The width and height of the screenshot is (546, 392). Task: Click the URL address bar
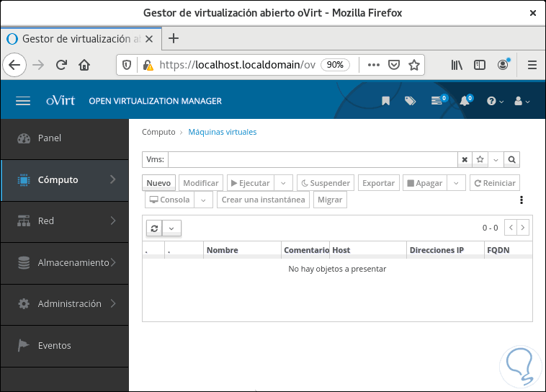point(238,65)
